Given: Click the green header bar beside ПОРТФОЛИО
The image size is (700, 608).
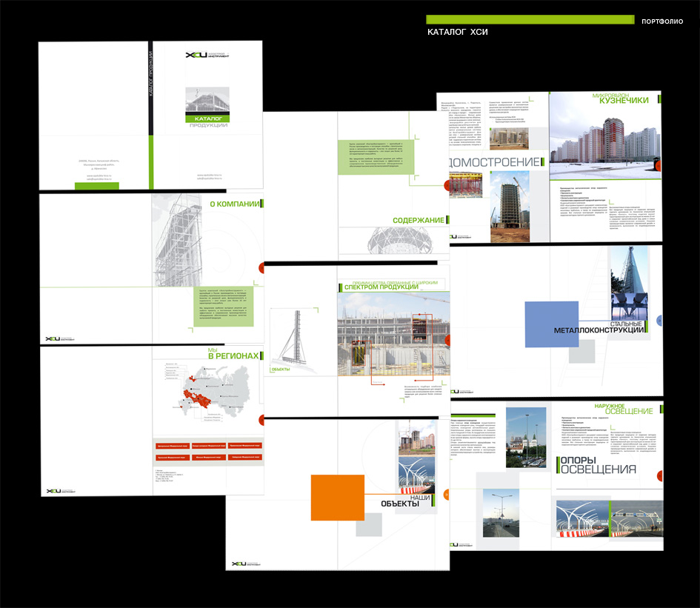Looking at the screenshot, I should click(530, 19).
